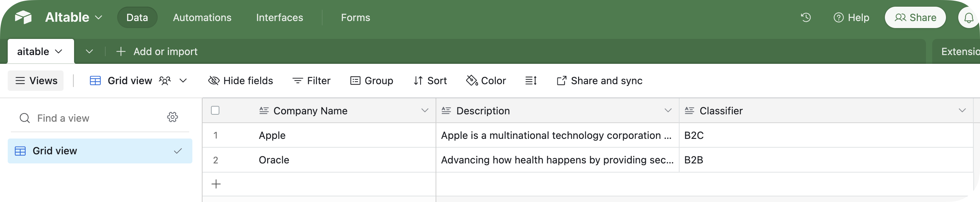Select Apple's Description cell

click(557, 135)
